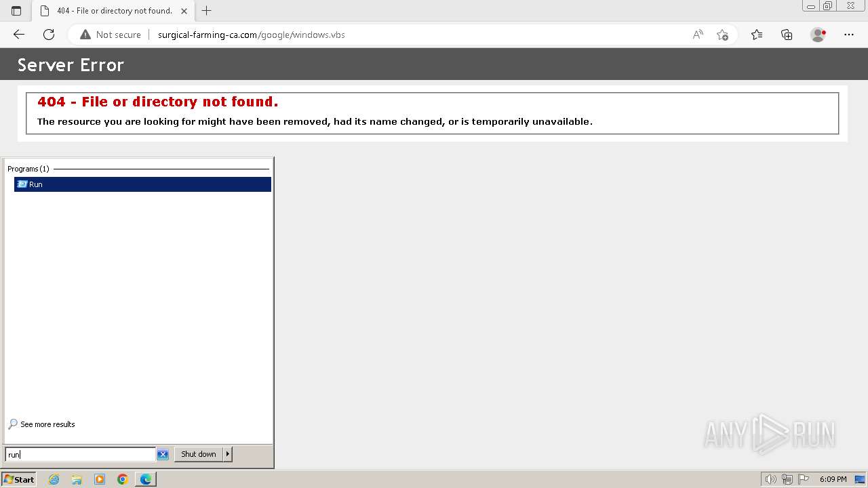
Task: Open the tab actions menu icon
Action: click(x=16, y=11)
